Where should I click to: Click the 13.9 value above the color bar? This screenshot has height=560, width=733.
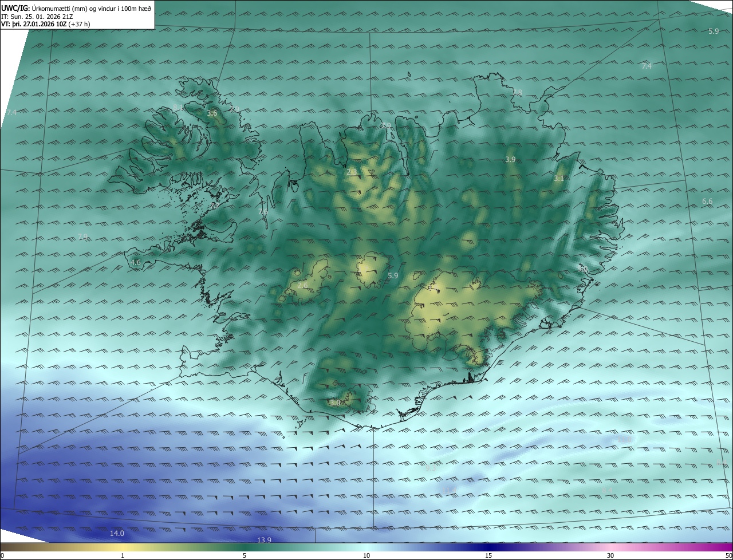[264, 540]
